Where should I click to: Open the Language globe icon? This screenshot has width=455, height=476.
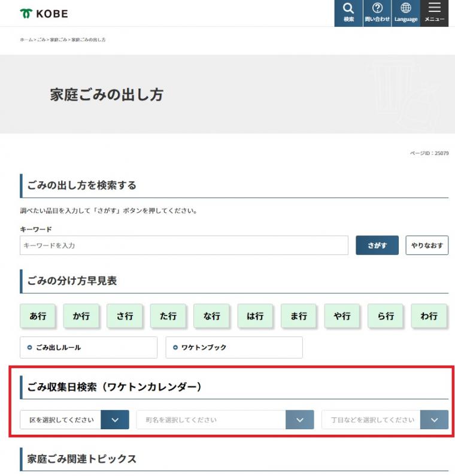pos(406,13)
